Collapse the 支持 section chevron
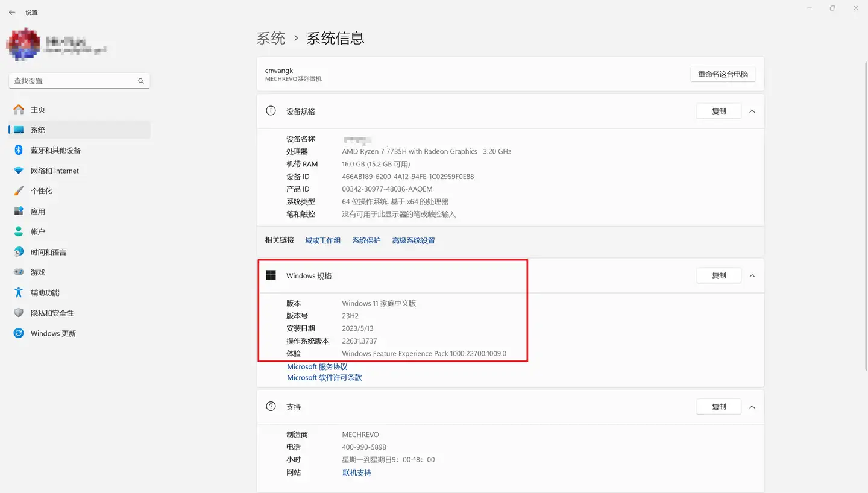 [752, 407]
